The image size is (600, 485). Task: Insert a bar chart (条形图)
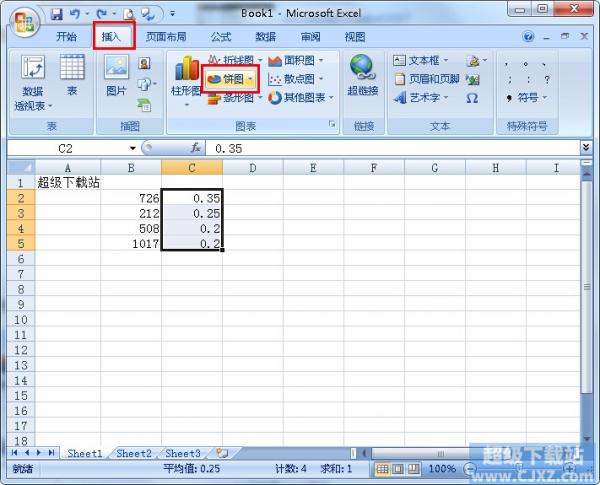[x=235, y=98]
